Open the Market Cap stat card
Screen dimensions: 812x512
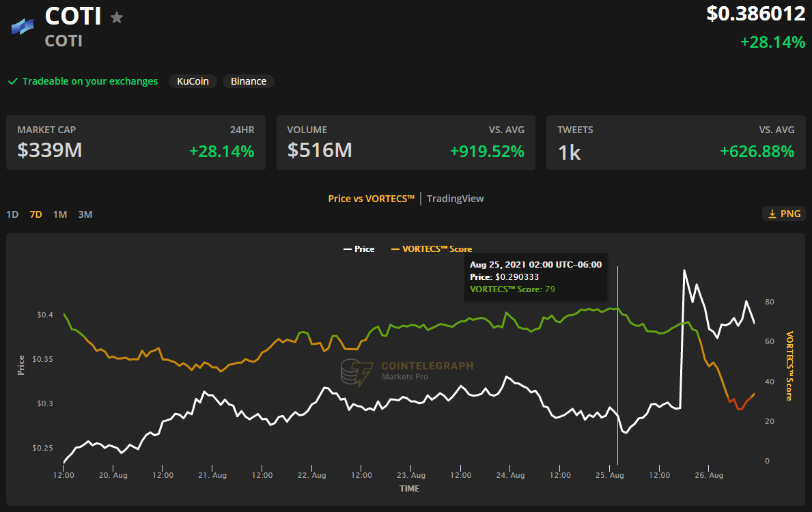tap(136, 143)
